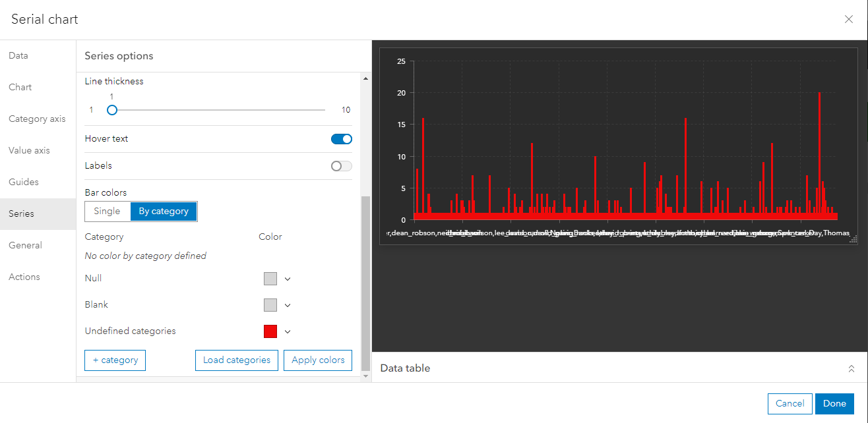868x423 pixels.
Task: Disable the Hover text toggle
Action: point(341,139)
